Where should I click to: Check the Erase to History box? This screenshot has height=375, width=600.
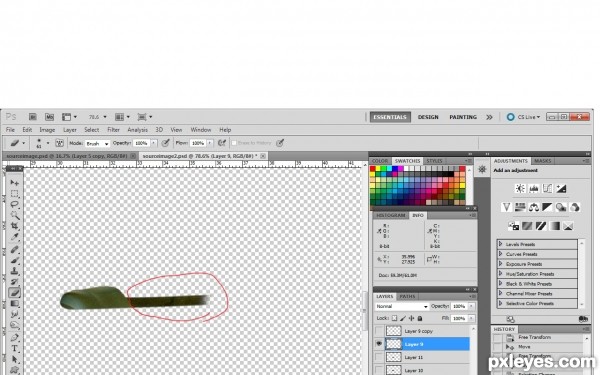click(234, 143)
